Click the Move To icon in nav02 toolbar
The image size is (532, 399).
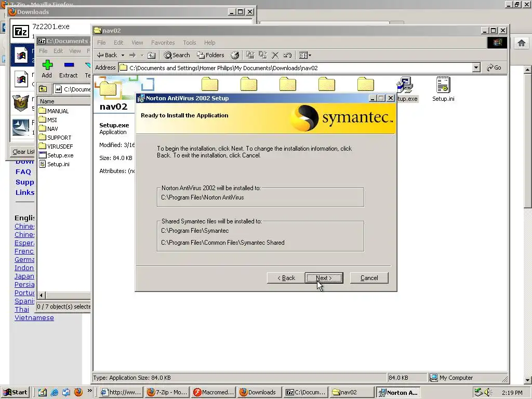pos(250,55)
